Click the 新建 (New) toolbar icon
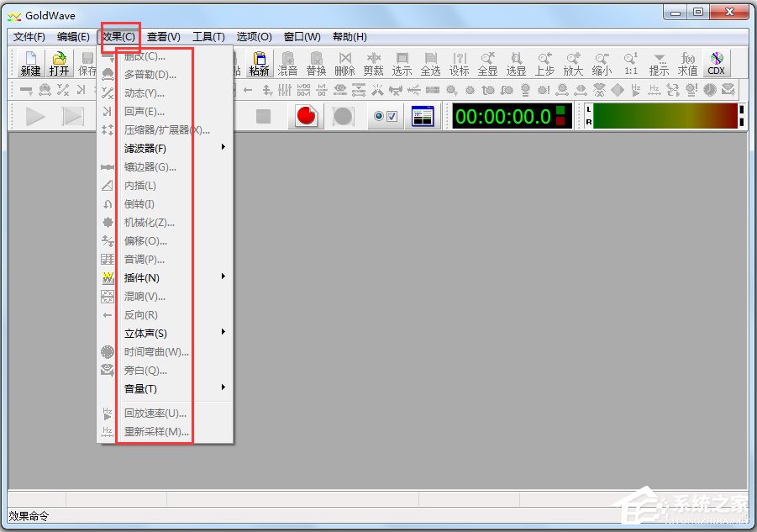The height and width of the screenshot is (532, 757). 30,63
